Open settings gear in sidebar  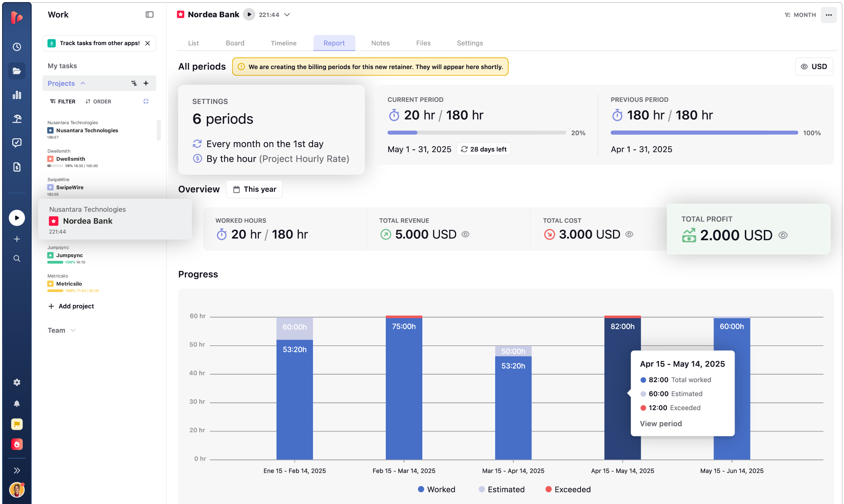tap(17, 382)
